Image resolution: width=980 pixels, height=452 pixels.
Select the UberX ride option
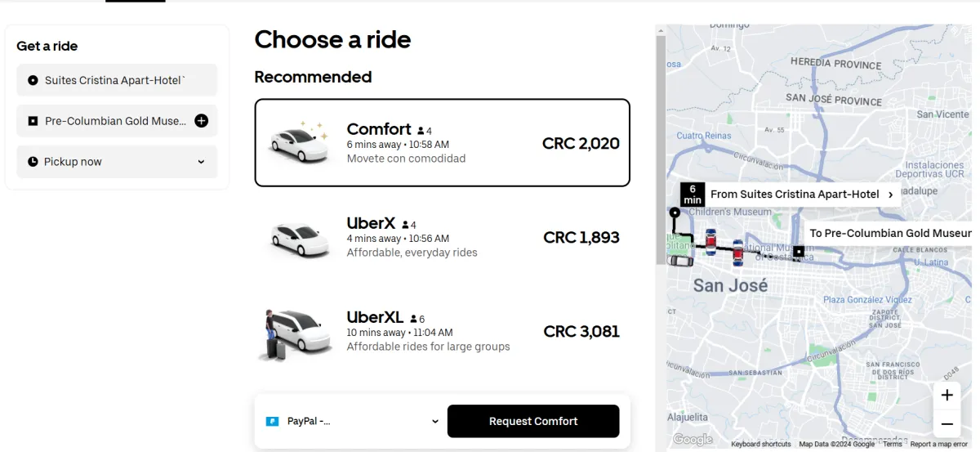[442, 238]
